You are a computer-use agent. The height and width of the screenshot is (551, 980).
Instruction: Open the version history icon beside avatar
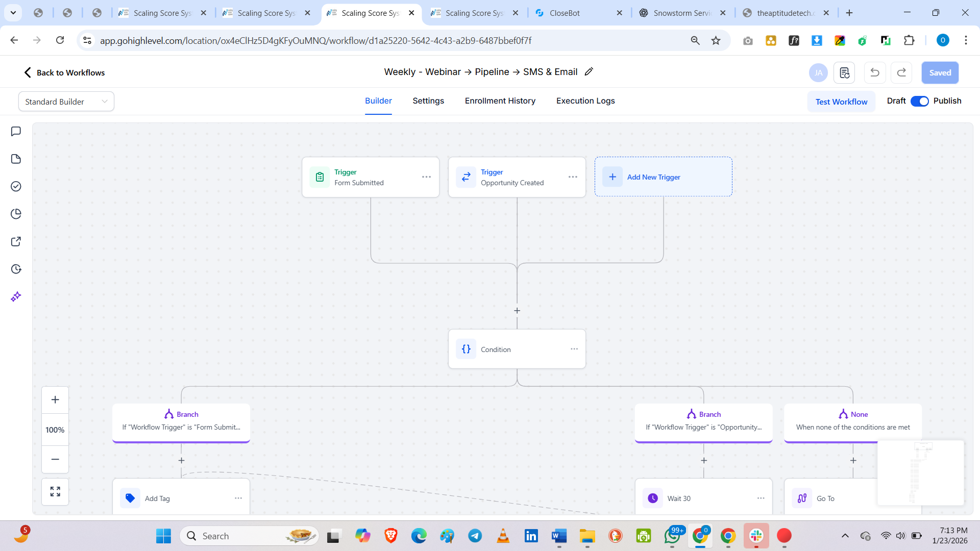click(844, 72)
